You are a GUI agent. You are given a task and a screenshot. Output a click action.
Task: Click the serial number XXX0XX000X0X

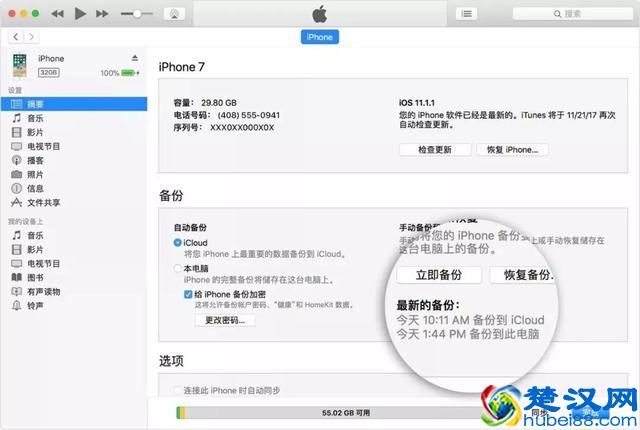pyautogui.click(x=242, y=128)
